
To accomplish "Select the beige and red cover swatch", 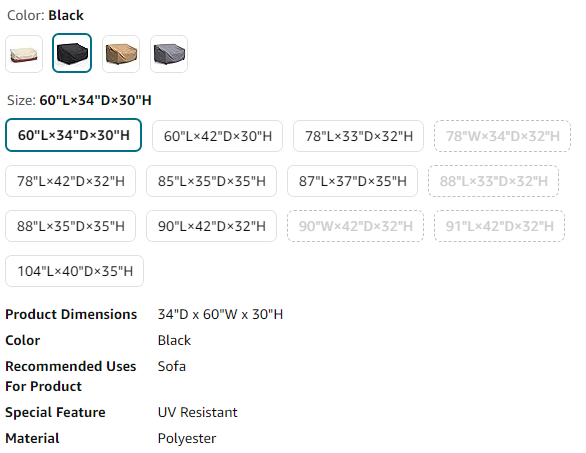I will (x=24, y=54).
